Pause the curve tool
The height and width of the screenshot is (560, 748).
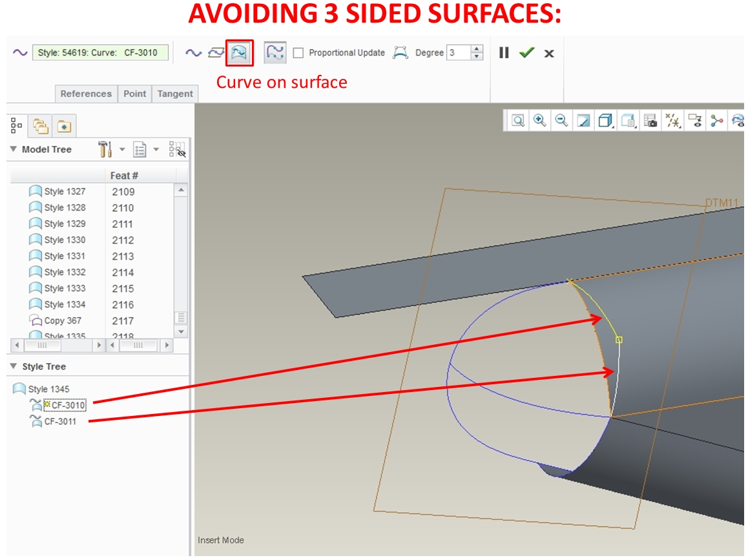pos(504,52)
